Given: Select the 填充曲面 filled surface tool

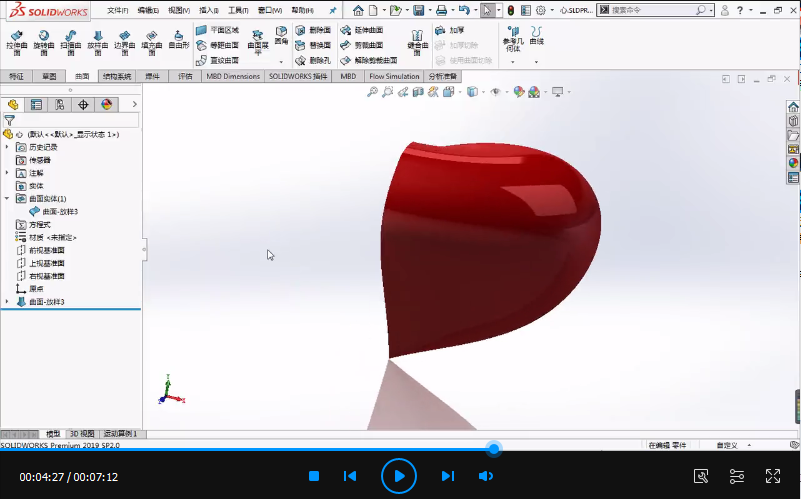Looking at the screenshot, I should pyautogui.click(x=152, y=42).
